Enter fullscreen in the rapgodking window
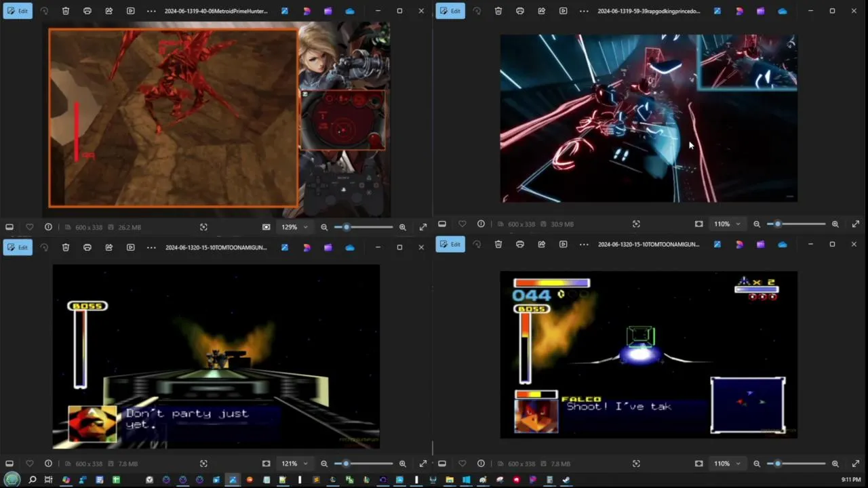This screenshot has width=868, height=488. (x=856, y=224)
